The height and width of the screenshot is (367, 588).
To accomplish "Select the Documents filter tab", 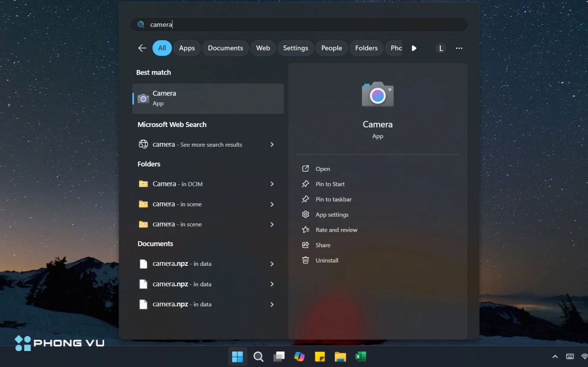I will pyautogui.click(x=225, y=48).
